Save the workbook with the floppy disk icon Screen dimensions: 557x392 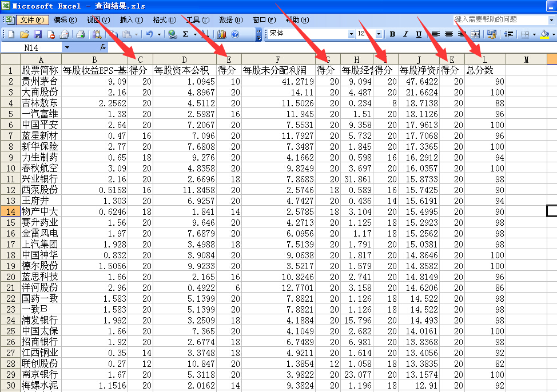click(x=38, y=34)
